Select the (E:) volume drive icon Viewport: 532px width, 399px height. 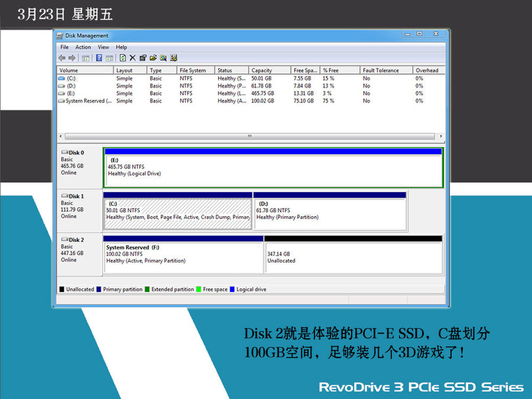tap(61, 93)
